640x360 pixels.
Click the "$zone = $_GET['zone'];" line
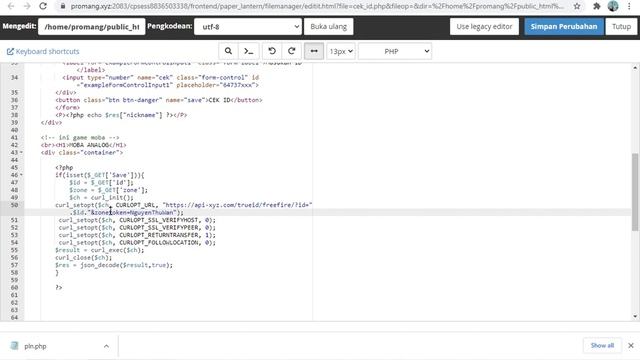[108, 190]
